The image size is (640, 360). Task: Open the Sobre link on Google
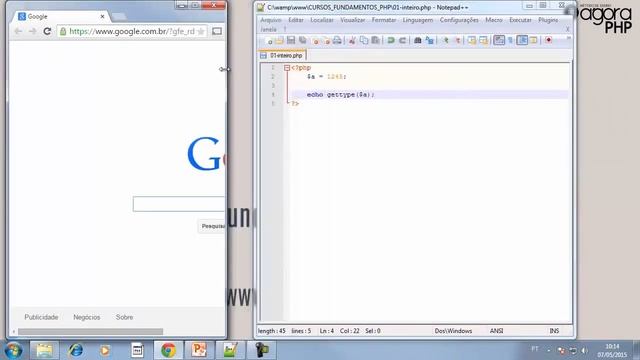click(x=124, y=317)
